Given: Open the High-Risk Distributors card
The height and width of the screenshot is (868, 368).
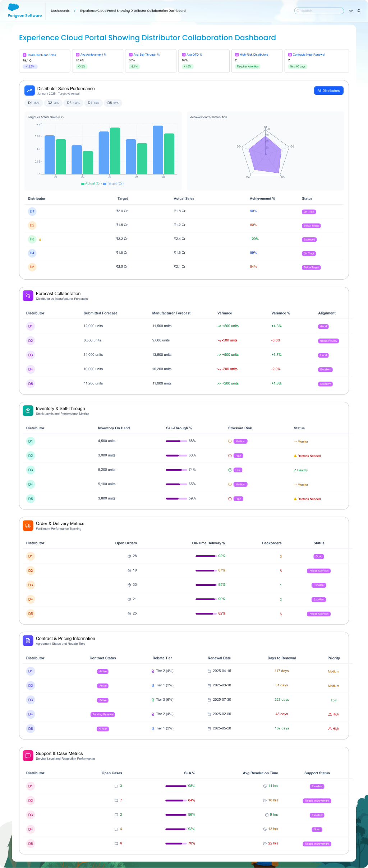Looking at the screenshot, I should pyautogui.click(x=257, y=61).
